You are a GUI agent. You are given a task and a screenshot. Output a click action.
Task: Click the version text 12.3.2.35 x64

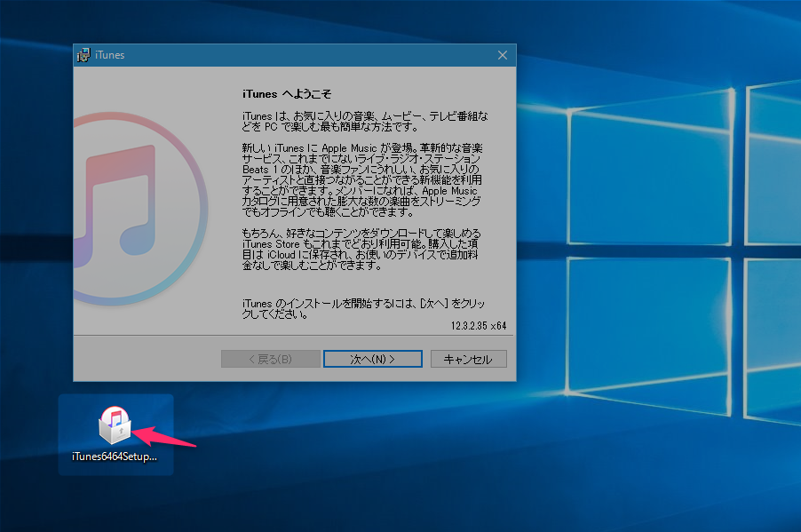pos(478,326)
